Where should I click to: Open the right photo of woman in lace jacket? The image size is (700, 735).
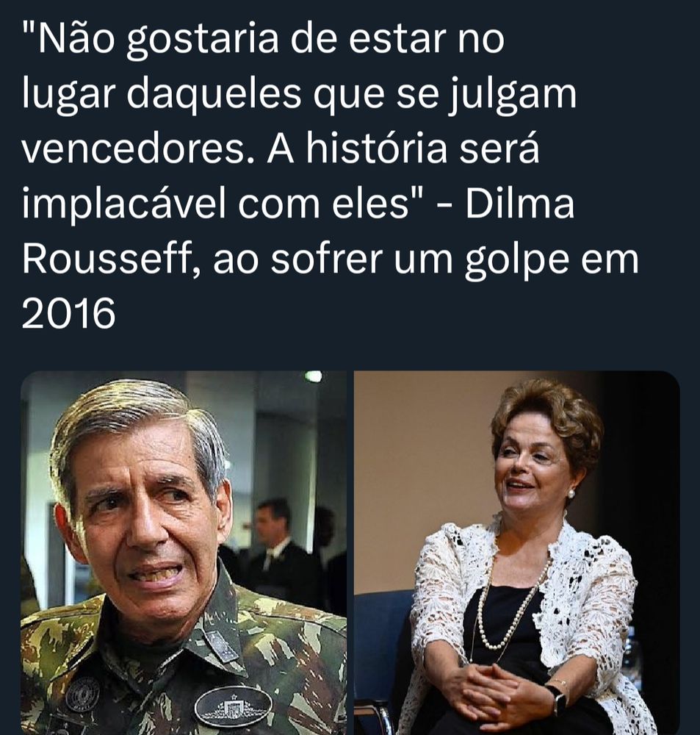(516, 553)
